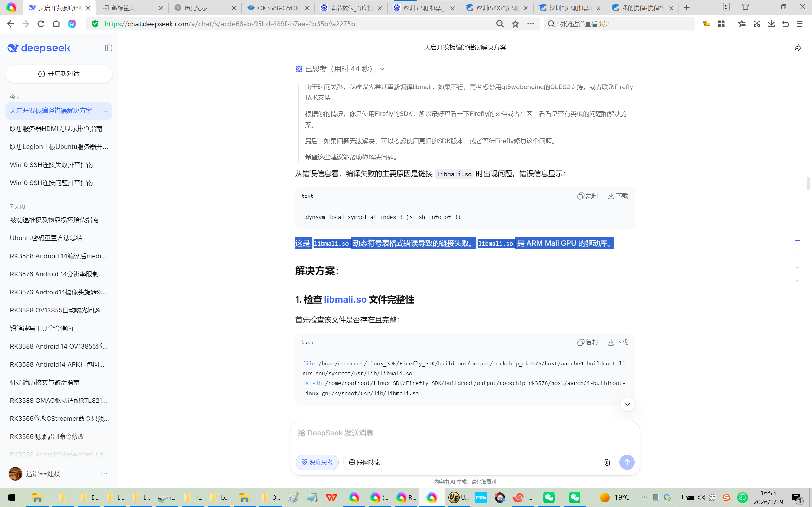Switch to the 春节放假 browser tab

click(351, 8)
